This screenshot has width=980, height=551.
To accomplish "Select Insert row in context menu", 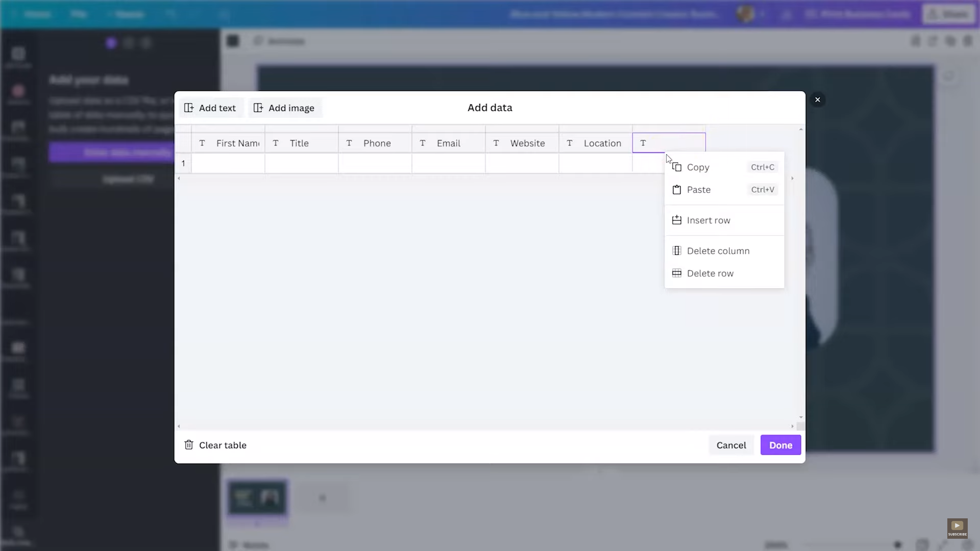I will [x=708, y=220].
